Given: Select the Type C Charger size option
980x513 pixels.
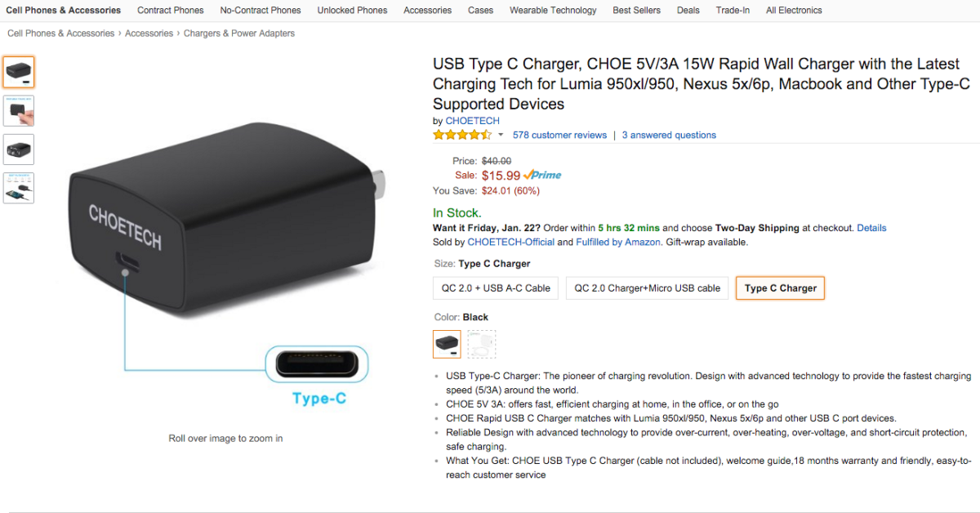Looking at the screenshot, I should (x=780, y=288).
